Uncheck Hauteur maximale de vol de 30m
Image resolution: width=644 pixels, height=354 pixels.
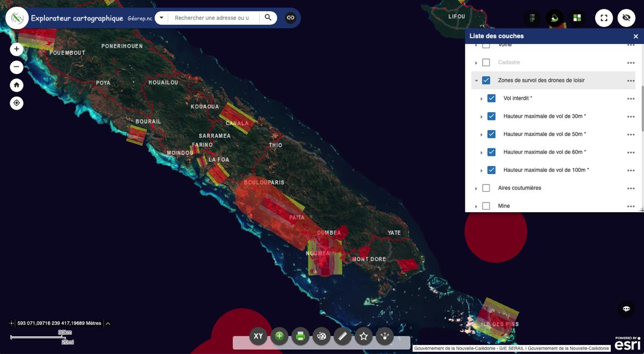492,116
